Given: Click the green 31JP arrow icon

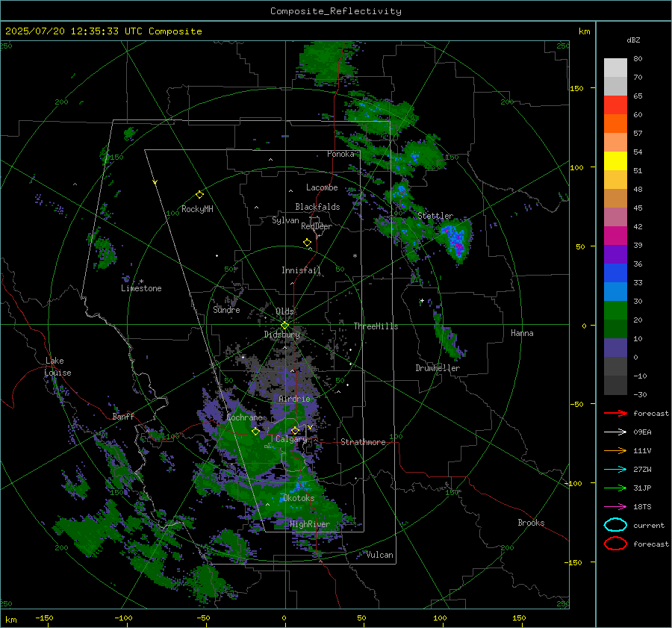Looking at the screenshot, I should point(615,488).
